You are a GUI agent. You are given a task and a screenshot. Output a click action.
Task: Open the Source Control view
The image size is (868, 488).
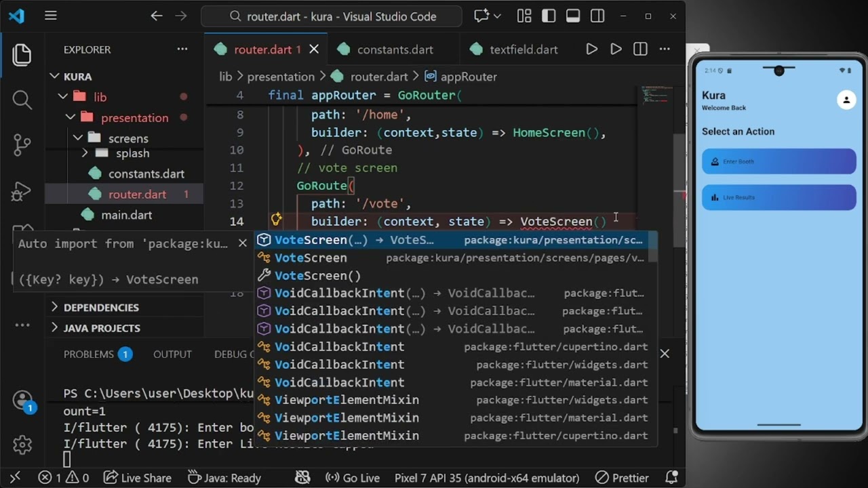(x=22, y=144)
